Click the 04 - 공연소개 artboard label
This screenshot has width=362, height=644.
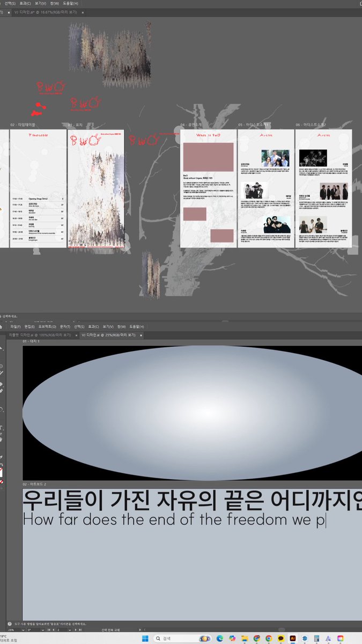[x=191, y=125]
